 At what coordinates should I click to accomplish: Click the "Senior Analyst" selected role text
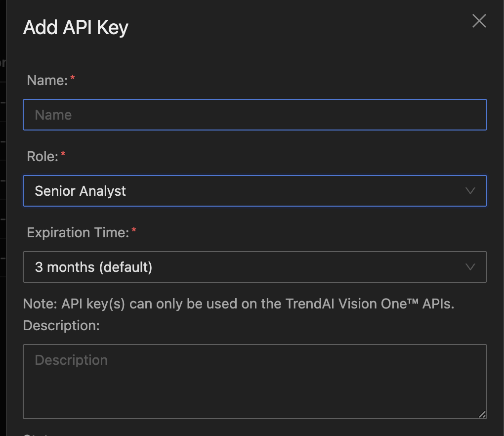[81, 191]
